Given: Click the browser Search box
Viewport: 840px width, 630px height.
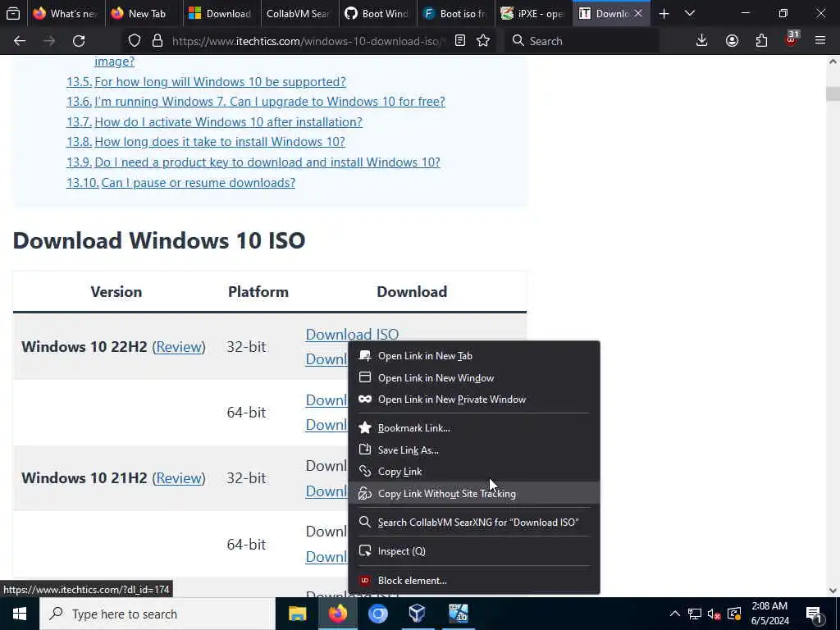Looking at the screenshot, I should pos(582,41).
